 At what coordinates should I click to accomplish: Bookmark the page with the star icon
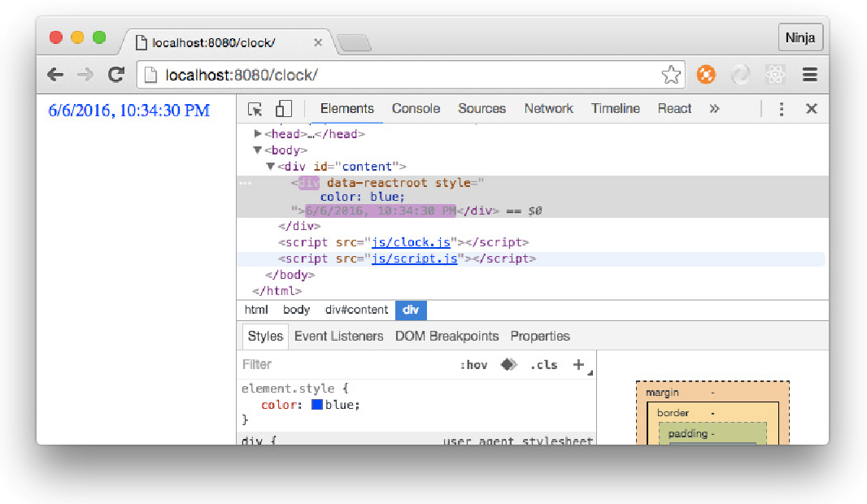click(x=672, y=74)
